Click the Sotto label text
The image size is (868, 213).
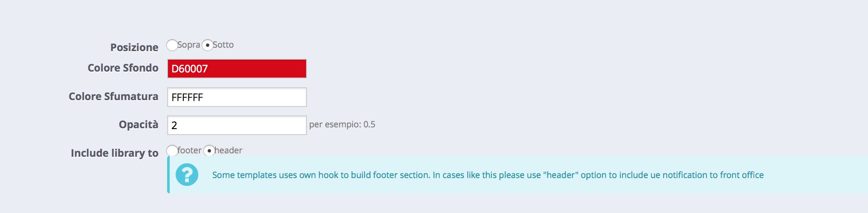pyautogui.click(x=223, y=45)
